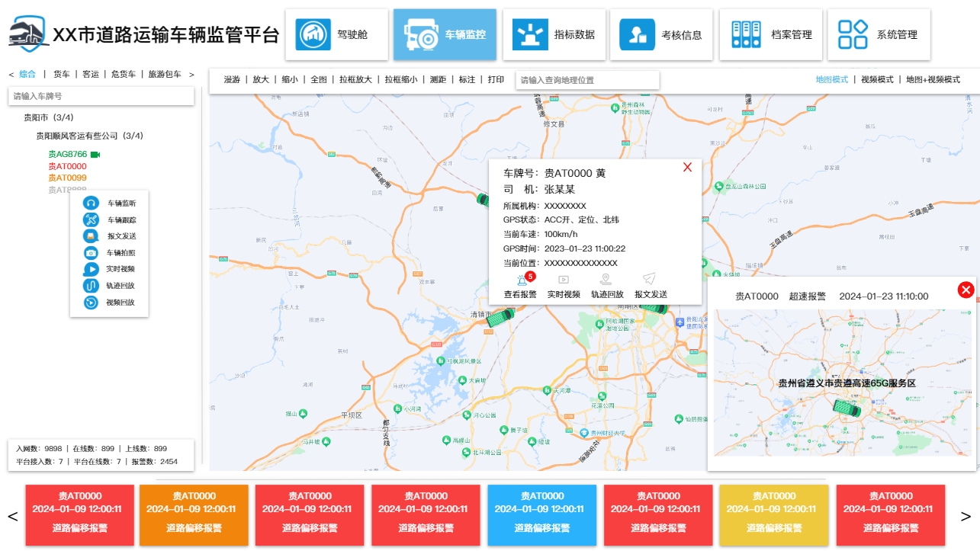Click the 当前车速 100km/h value
This screenshot has width=980, height=551.
tap(561, 234)
